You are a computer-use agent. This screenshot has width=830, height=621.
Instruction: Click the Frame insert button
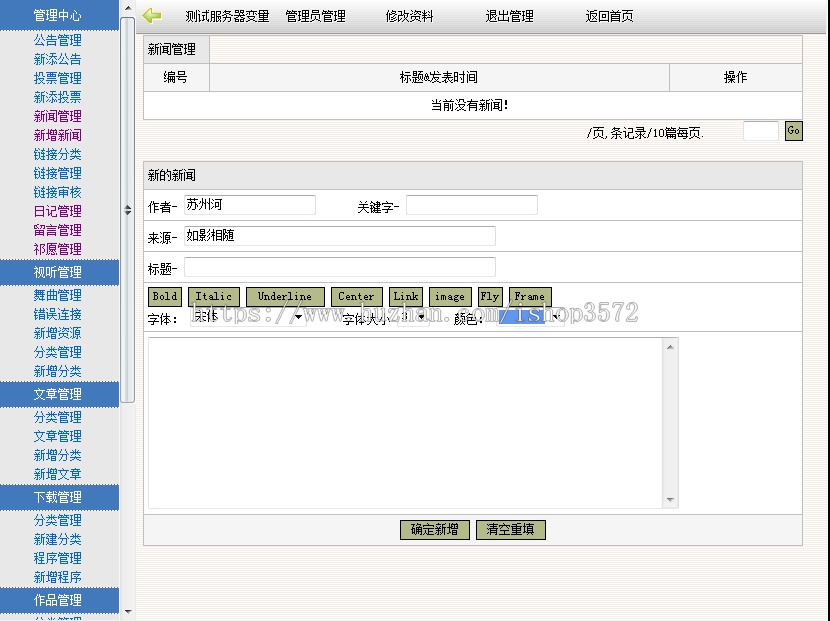pyautogui.click(x=530, y=296)
